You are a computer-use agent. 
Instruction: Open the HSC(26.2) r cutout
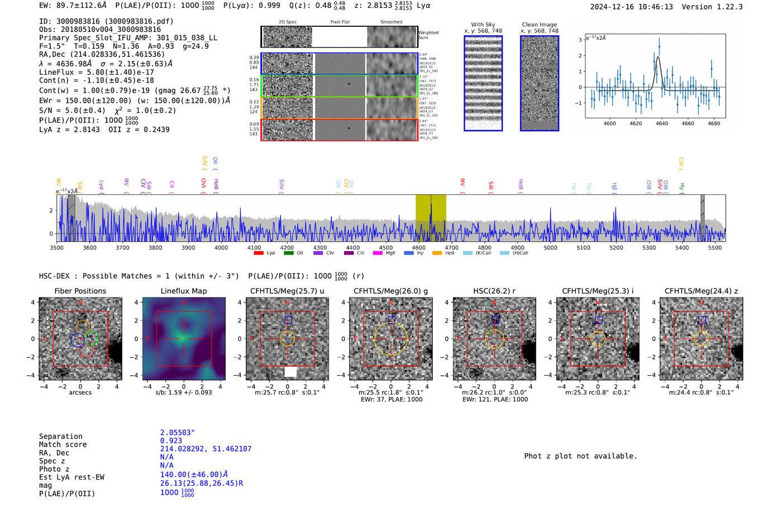click(x=494, y=338)
